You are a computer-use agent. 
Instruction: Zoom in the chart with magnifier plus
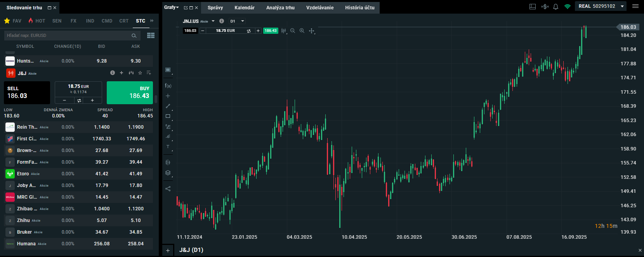(302, 31)
